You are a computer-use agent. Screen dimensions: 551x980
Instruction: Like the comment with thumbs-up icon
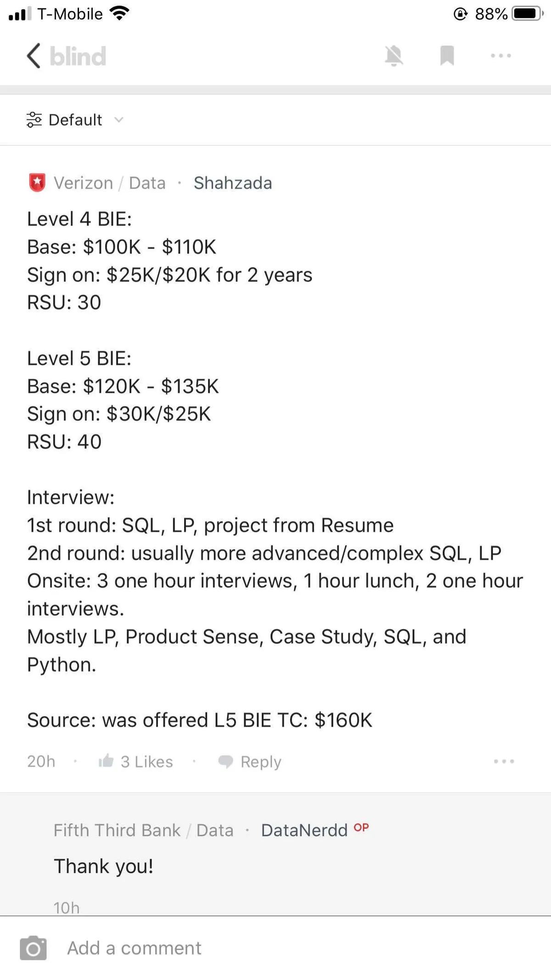[x=106, y=761]
